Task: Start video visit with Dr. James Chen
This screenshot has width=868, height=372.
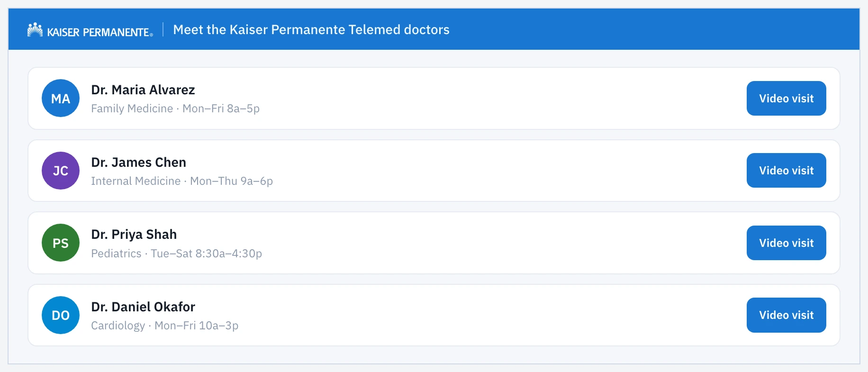Action: tap(786, 171)
